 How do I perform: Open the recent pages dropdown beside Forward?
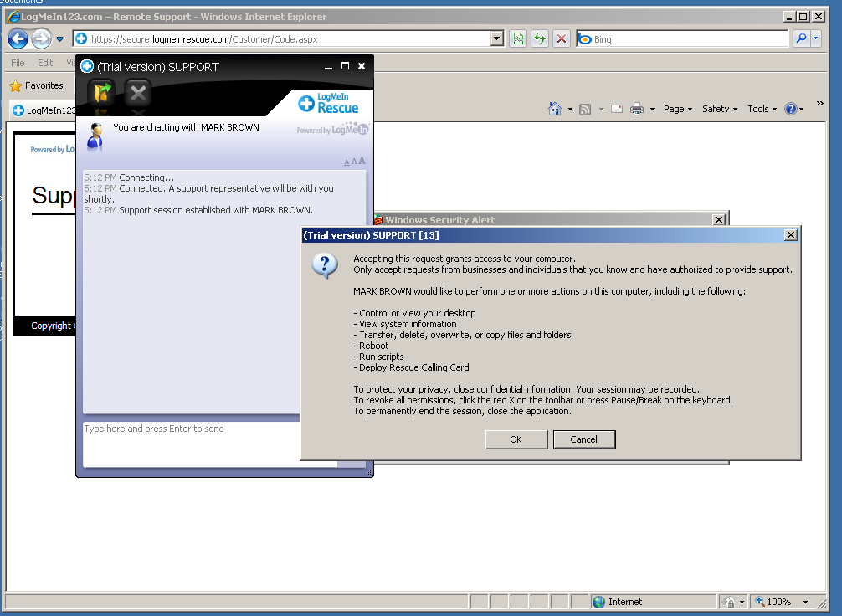tap(59, 39)
